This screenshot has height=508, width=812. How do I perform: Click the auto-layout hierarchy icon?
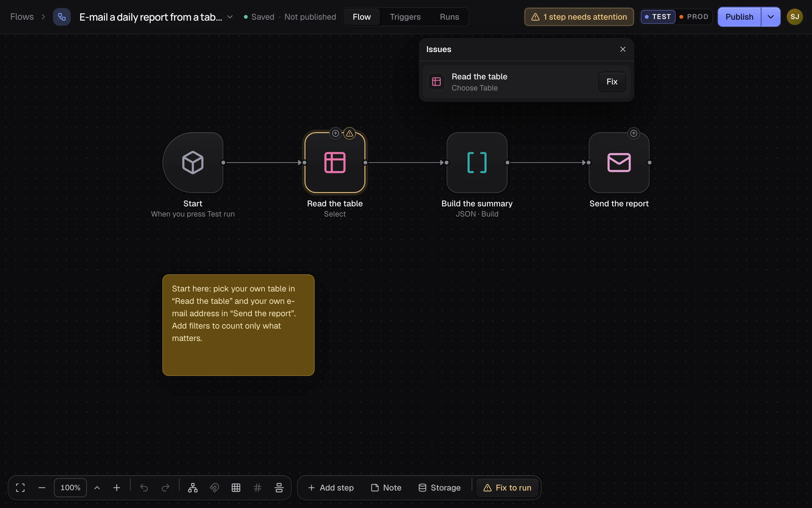click(193, 487)
